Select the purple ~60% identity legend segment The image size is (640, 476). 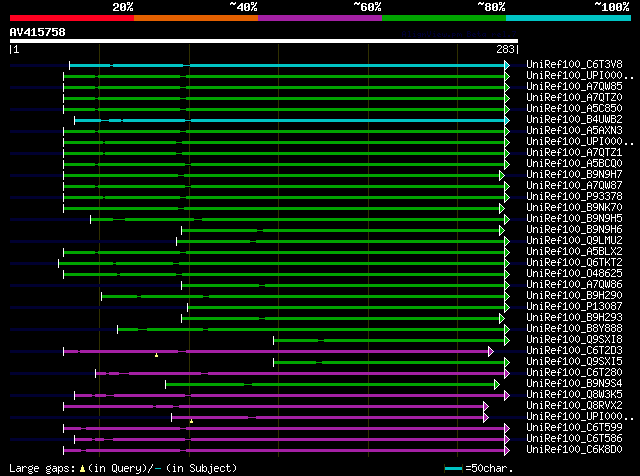(x=320, y=18)
